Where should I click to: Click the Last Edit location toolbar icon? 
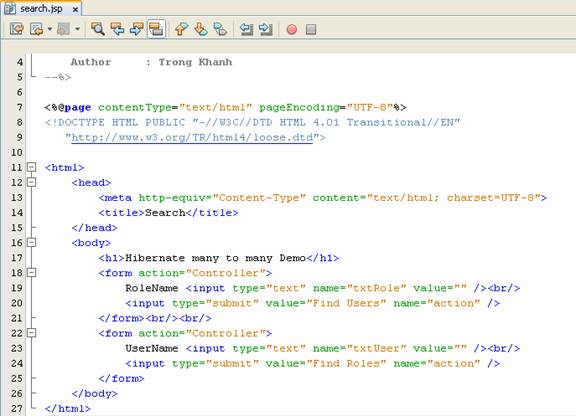click(x=17, y=29)
